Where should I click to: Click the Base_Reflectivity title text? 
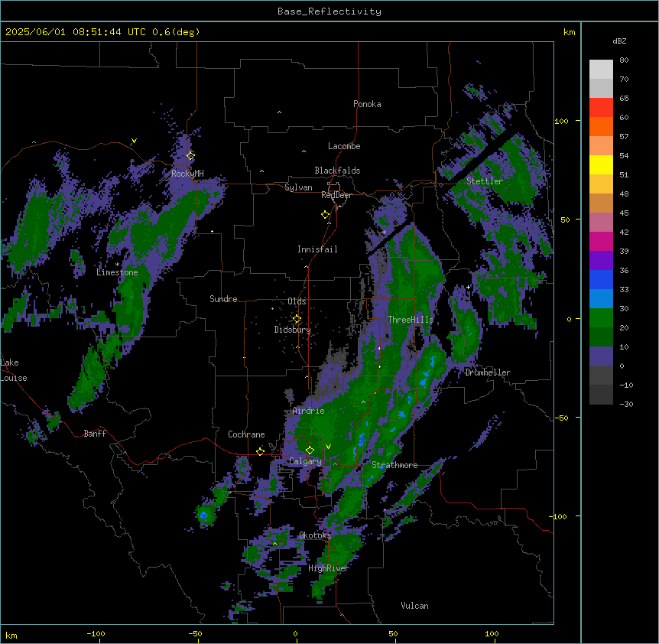(329, 11)
